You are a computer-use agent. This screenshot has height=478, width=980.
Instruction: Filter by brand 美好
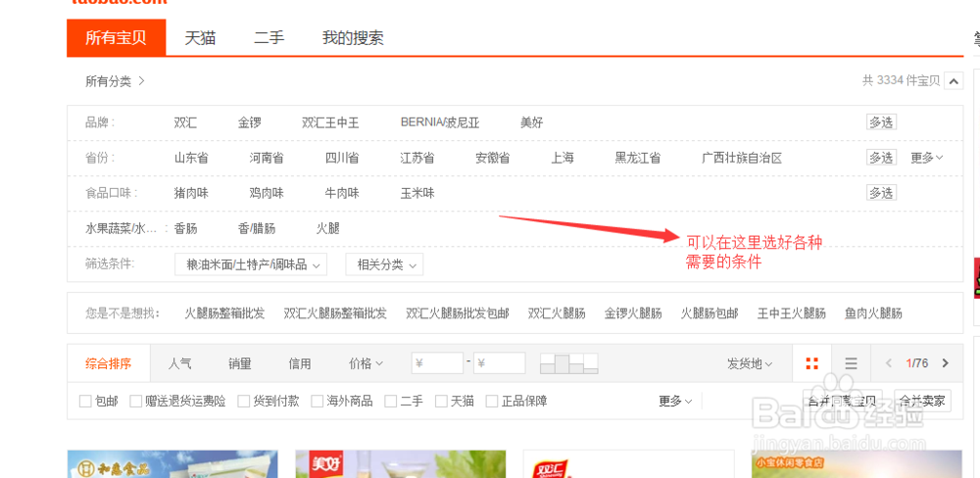[532, 122]
